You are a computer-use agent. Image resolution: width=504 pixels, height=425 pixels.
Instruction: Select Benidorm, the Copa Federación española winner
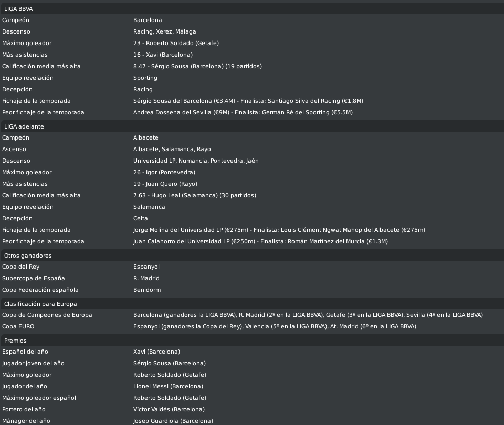pos(147,290)
